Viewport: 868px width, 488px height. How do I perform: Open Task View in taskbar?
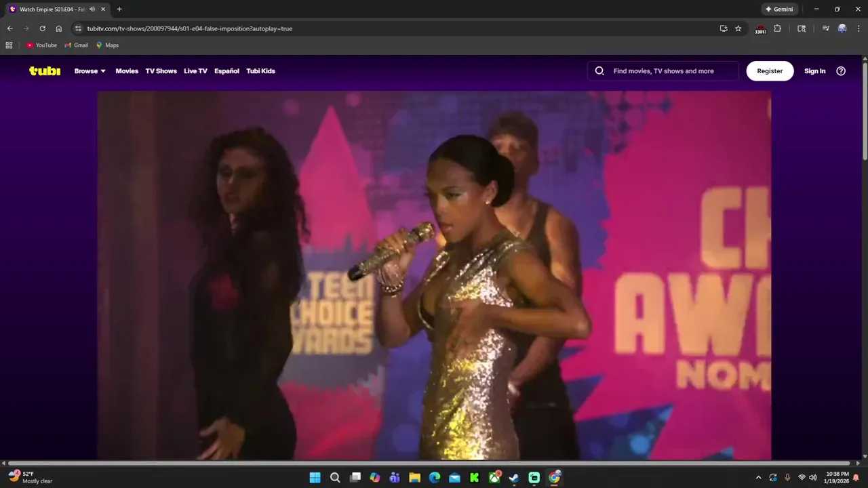coord(355,478)
